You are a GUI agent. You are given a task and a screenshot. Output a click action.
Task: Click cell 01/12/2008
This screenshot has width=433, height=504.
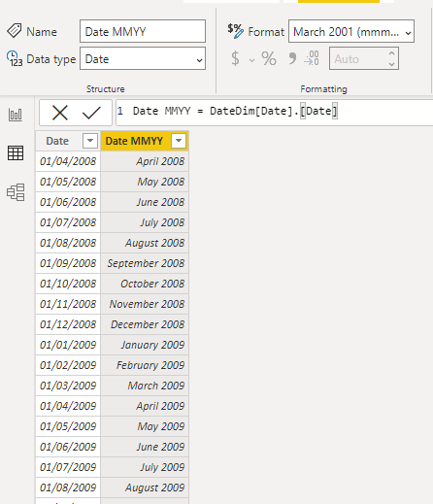point(68,324)
